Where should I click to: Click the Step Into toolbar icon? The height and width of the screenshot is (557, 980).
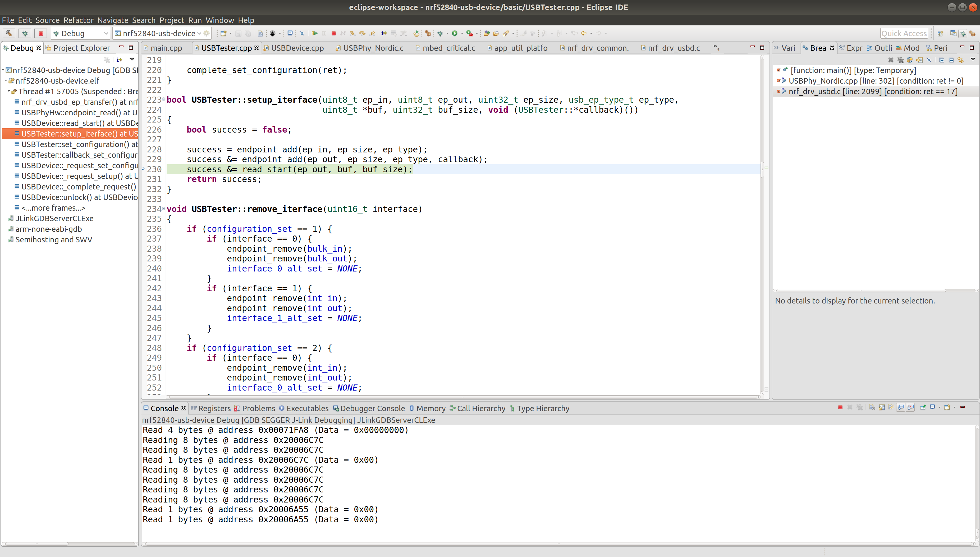(x=353, y=33)
